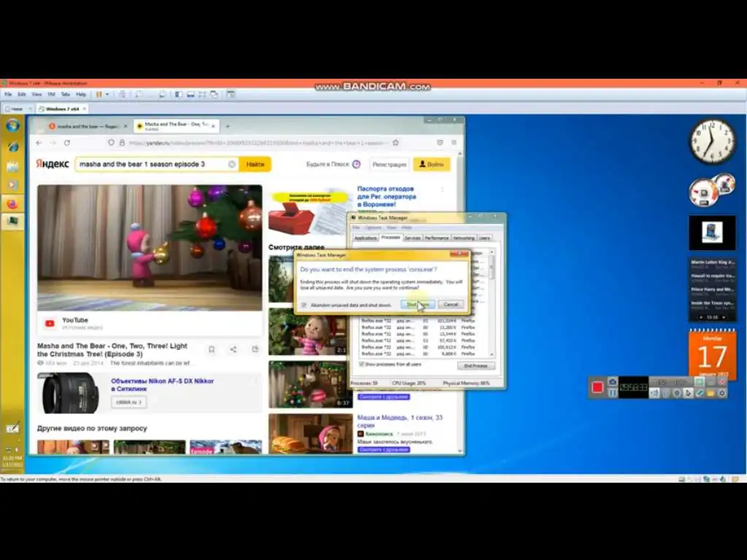The image size is (747, 560).
Task: Click VMware manage snapshots clock icon
Action: pyautogui.click(x=163, y=94)
